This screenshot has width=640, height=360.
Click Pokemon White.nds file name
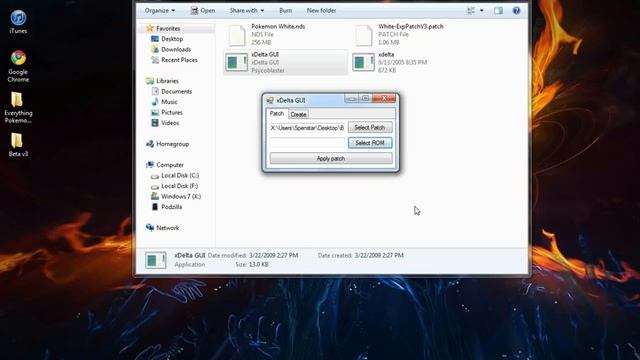click(278, 27)
